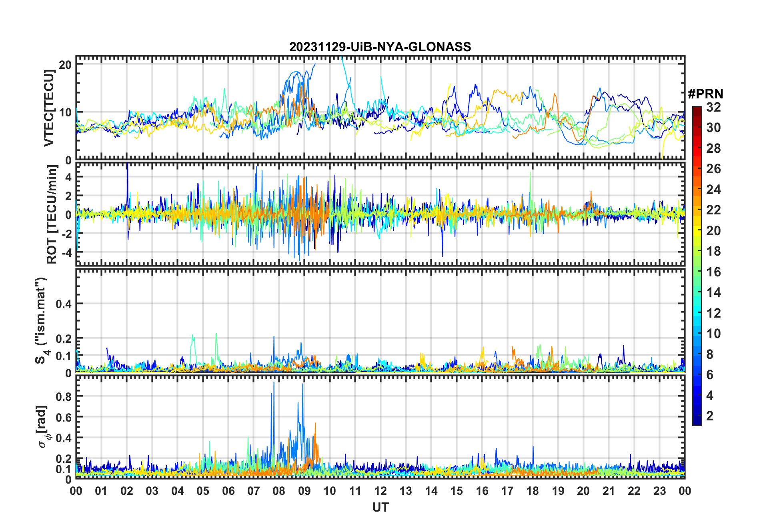Click sigma-phi axis tick label 0.6
Screen dimensions: 761x532
pyautogui.click(x=64, y=417)
